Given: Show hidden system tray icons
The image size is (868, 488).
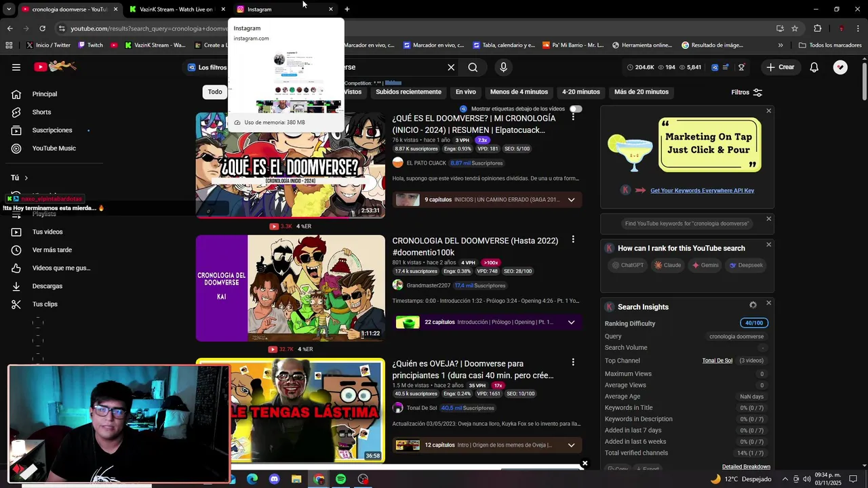Looking at the screenshot, I should tap(785, 479).
